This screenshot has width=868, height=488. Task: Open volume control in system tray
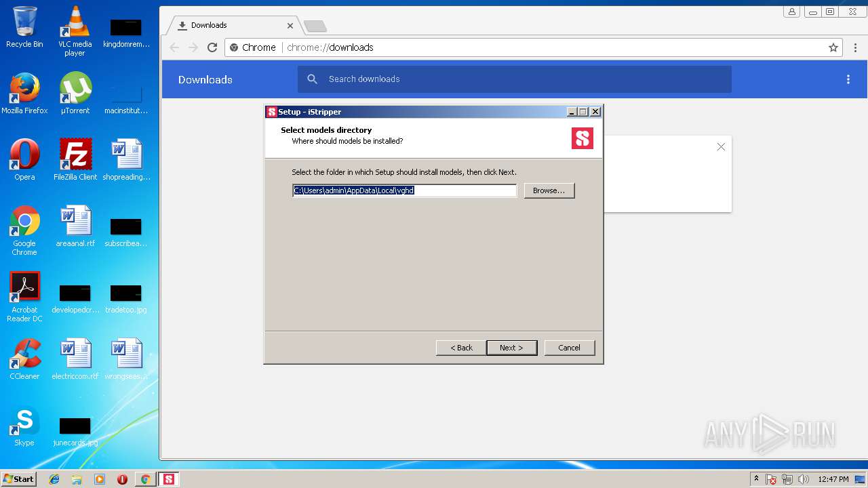[804, 479]
